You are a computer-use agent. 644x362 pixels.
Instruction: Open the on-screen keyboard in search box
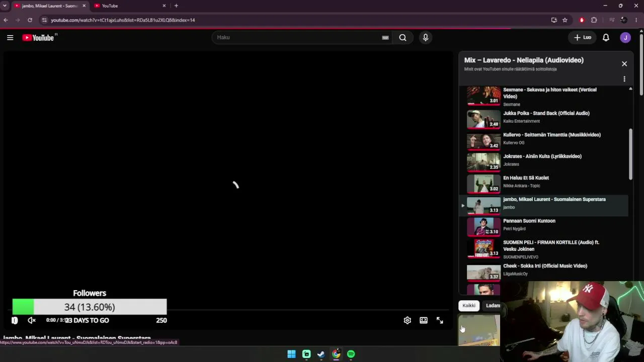click(x=385, y=37)
